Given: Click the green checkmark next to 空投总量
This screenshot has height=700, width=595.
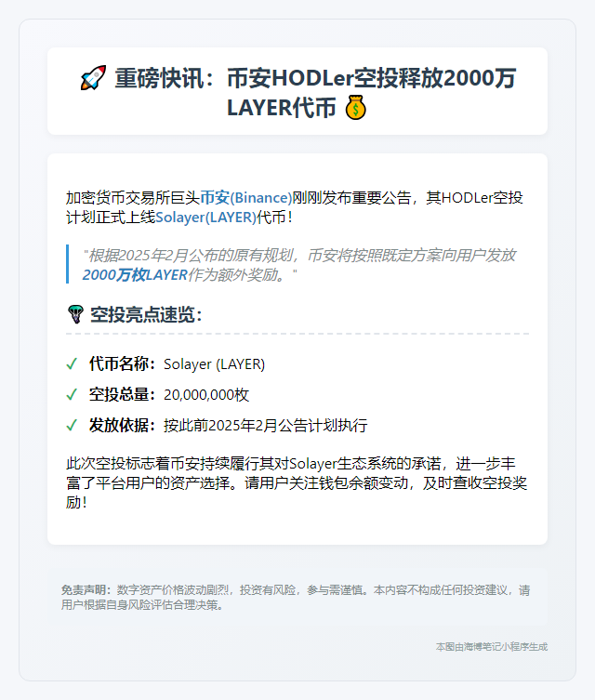Looking at the screenshot, I should tap(72, 395).
